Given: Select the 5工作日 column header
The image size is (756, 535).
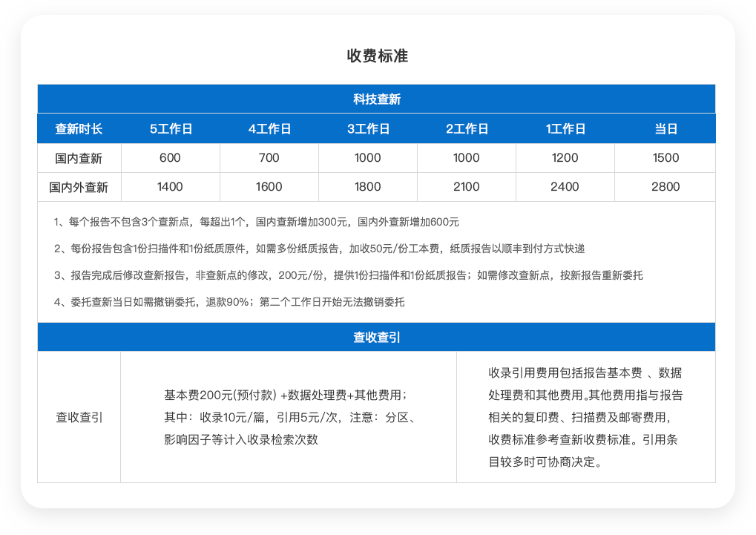Looking at the screenshot, I should (171, 129).
